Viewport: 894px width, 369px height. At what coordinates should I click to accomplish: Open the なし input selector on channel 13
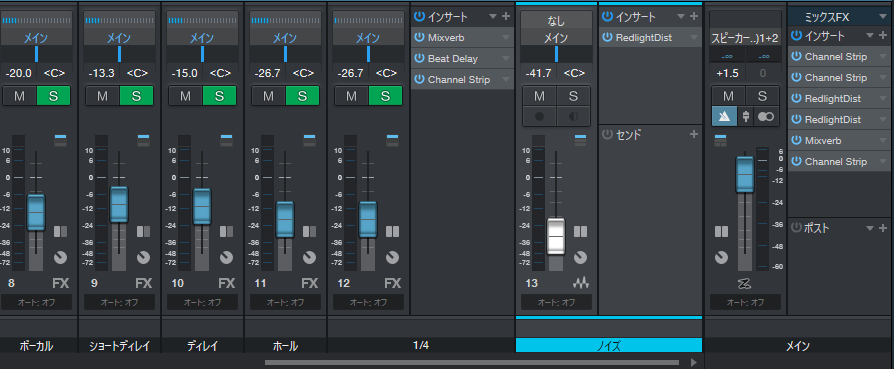[556, 22]
